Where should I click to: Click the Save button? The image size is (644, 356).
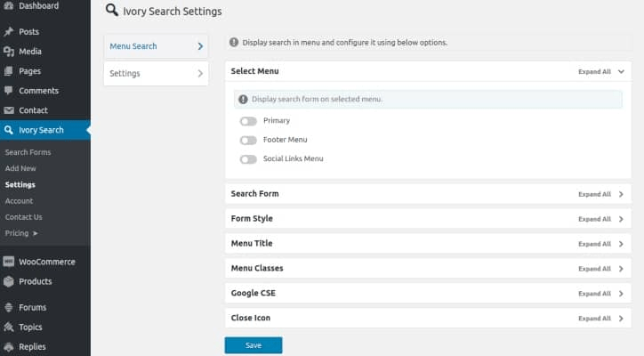pos(254,345)
